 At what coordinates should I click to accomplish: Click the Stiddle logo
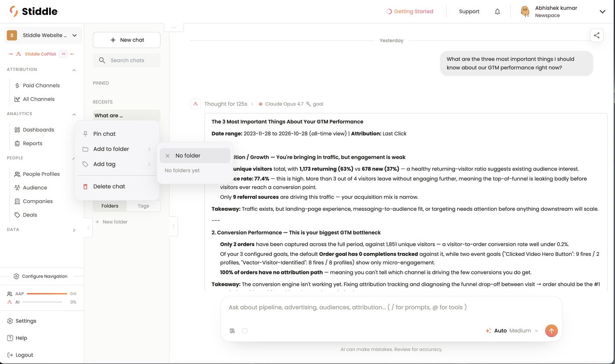click(33, 11)
